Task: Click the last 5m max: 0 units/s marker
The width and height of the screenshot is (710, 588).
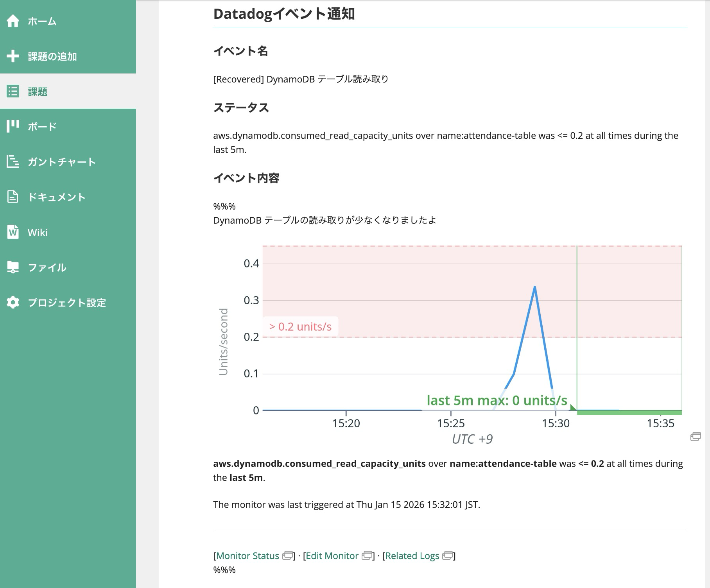Action: tap(497, 400)
